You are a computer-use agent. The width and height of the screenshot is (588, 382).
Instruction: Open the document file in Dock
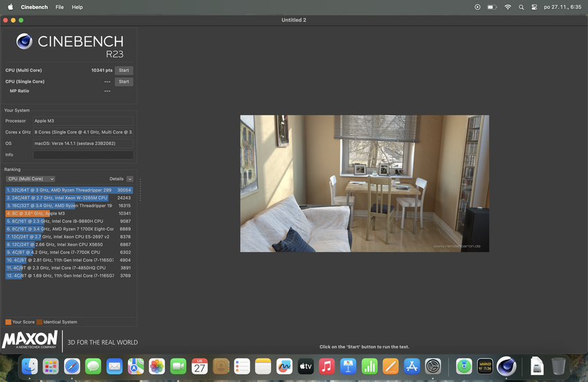pyautogui.click(x=537, y=366)
